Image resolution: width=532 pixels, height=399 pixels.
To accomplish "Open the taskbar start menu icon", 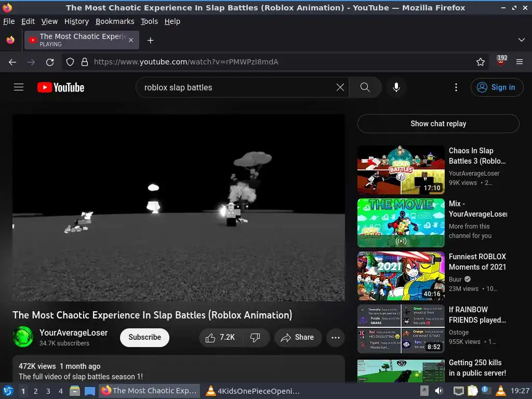I will (x=8, y=391).
